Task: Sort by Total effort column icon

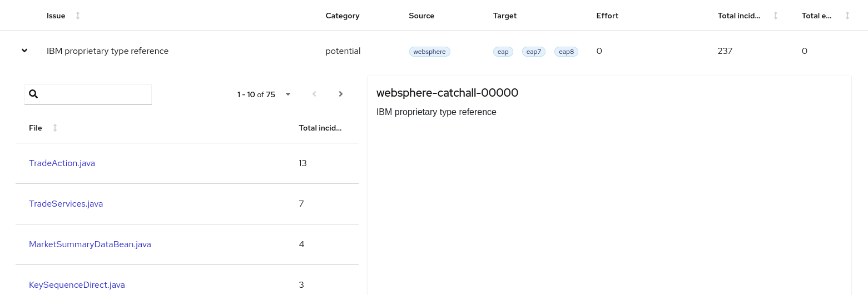Action: tap(847, 16)
